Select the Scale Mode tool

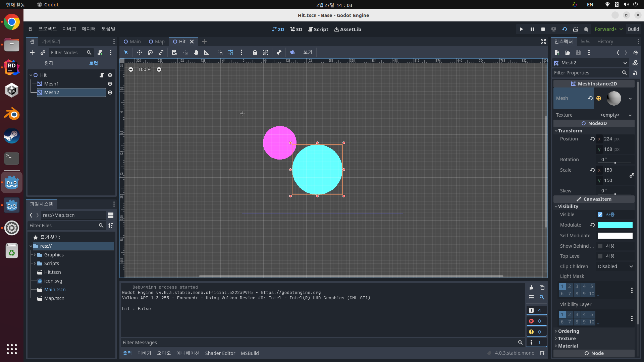pyautogui.click(x=161, y=52)
